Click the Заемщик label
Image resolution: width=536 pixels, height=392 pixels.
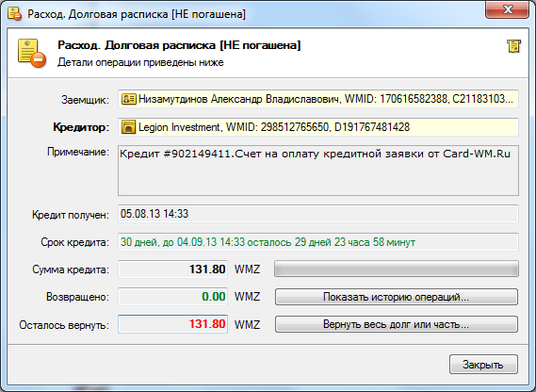click(85, 100)
